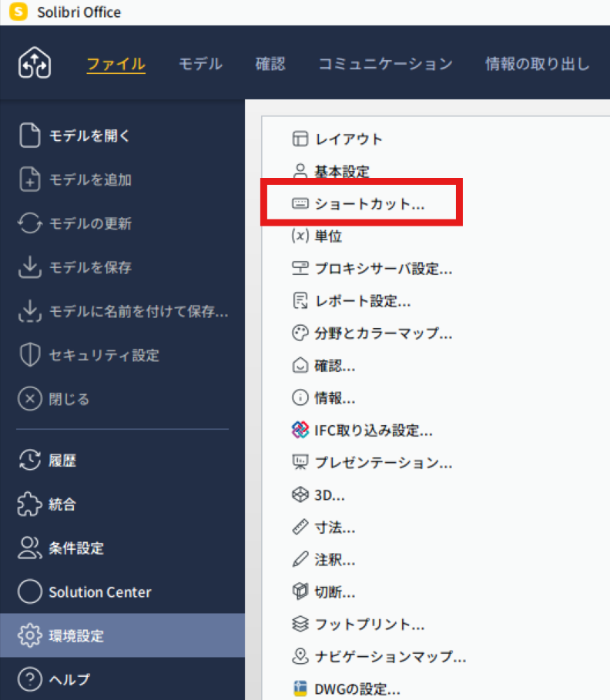Click the プレゼンテーション screen icon
The width and height of the screenshot is (610, 700).
click(300, 463)
